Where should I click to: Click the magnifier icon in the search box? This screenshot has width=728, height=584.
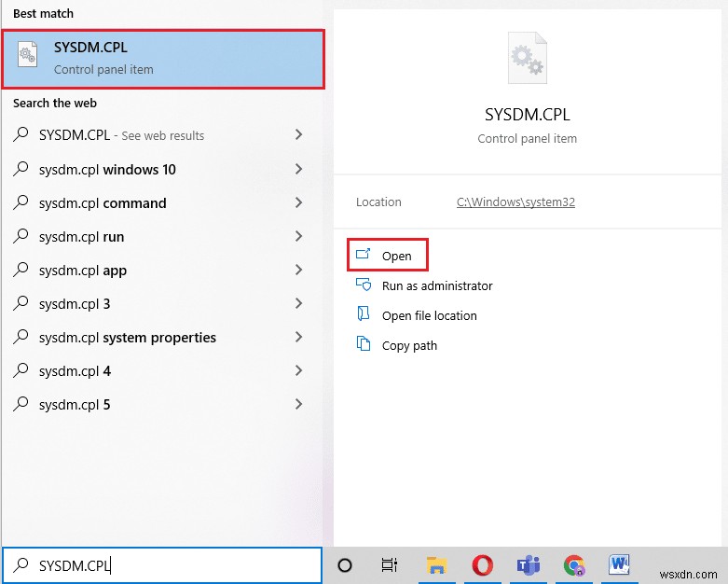[21, 564]
